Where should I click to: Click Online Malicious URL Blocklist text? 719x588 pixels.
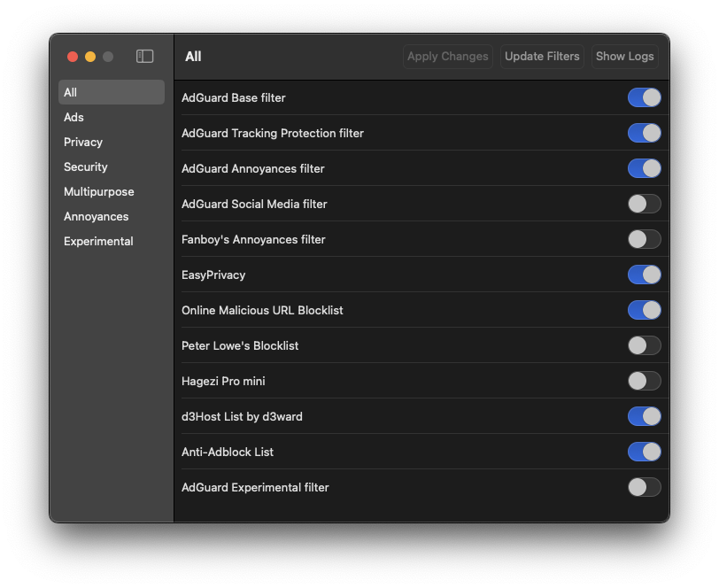point(262,310)
